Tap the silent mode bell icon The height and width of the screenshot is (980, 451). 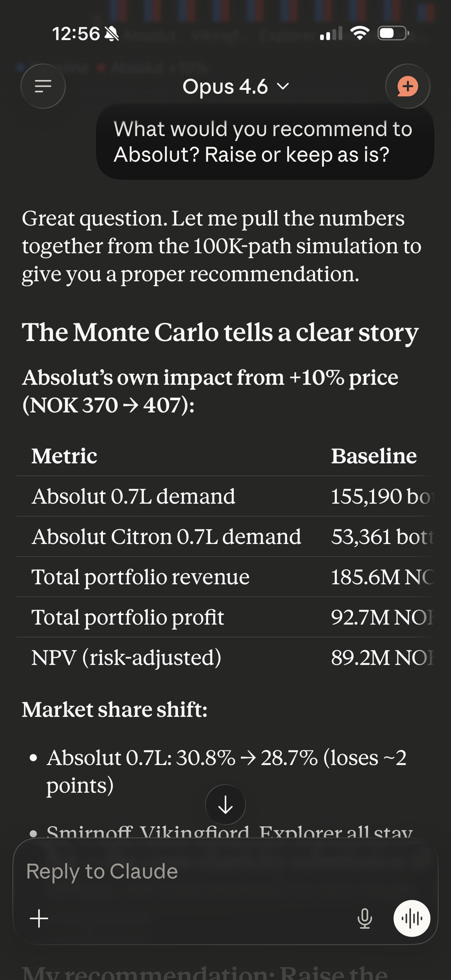coord(111,34)
